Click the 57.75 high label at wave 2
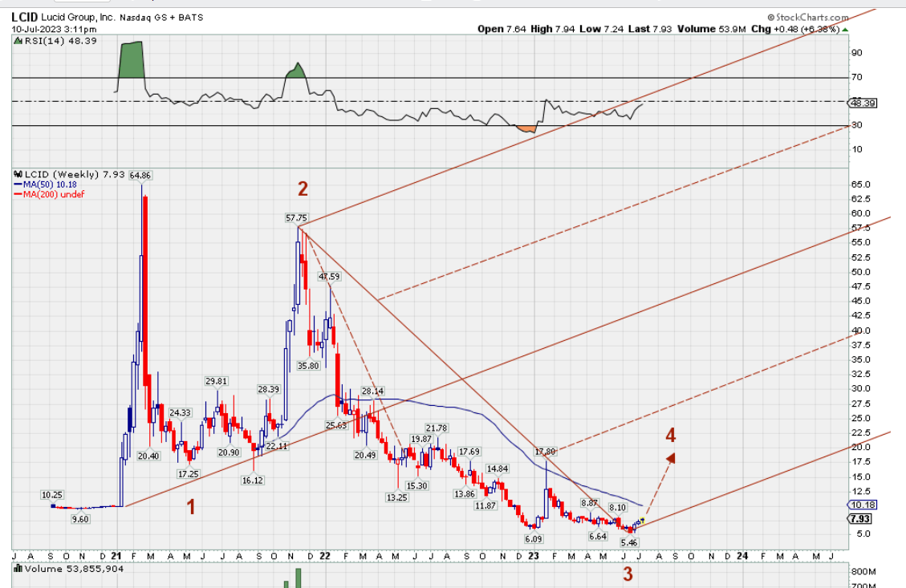906x588 pixels. pyautogui.click(x=296, y=217)
